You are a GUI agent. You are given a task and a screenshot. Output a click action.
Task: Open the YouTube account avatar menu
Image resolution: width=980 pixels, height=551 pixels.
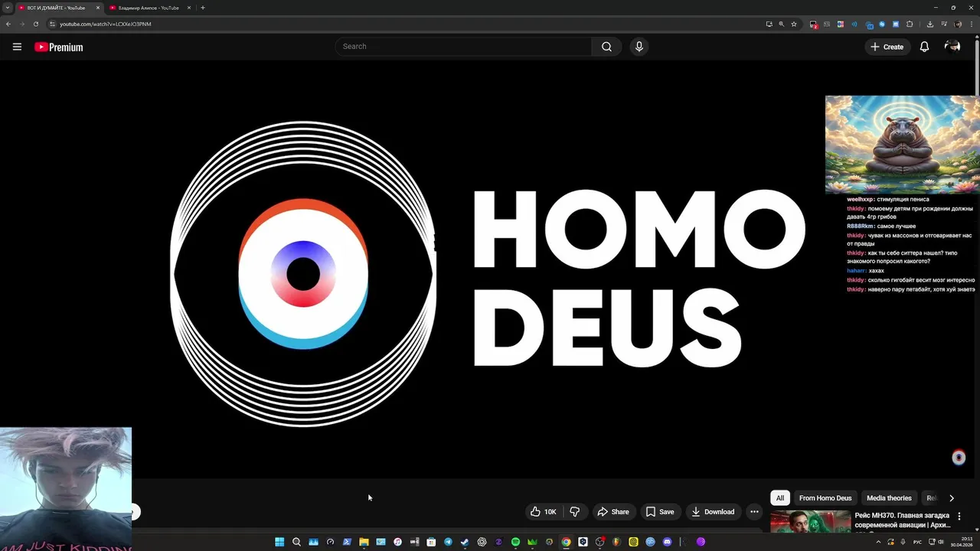(952, 47)
